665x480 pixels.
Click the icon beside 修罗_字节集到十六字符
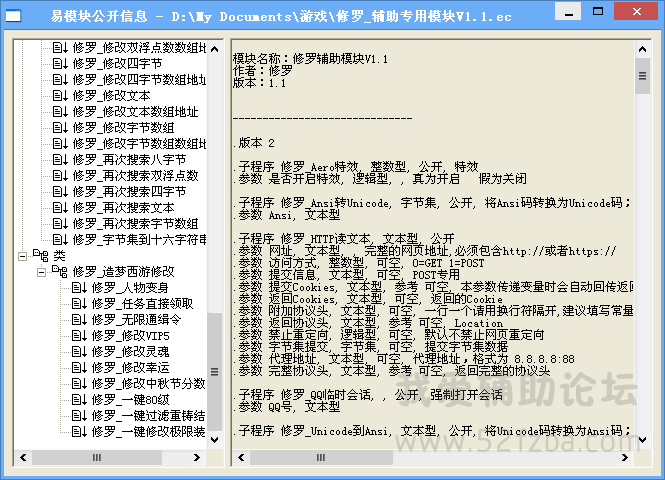(60, 240)
